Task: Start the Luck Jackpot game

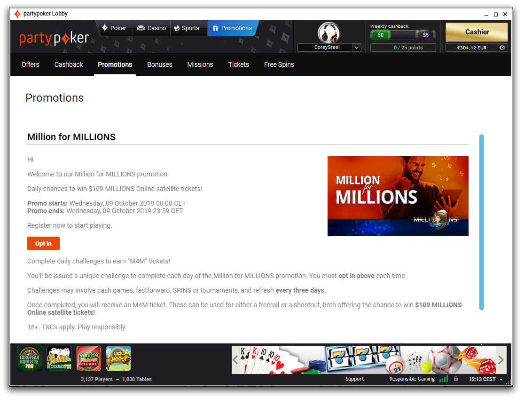Action: (x=118, y=358)
